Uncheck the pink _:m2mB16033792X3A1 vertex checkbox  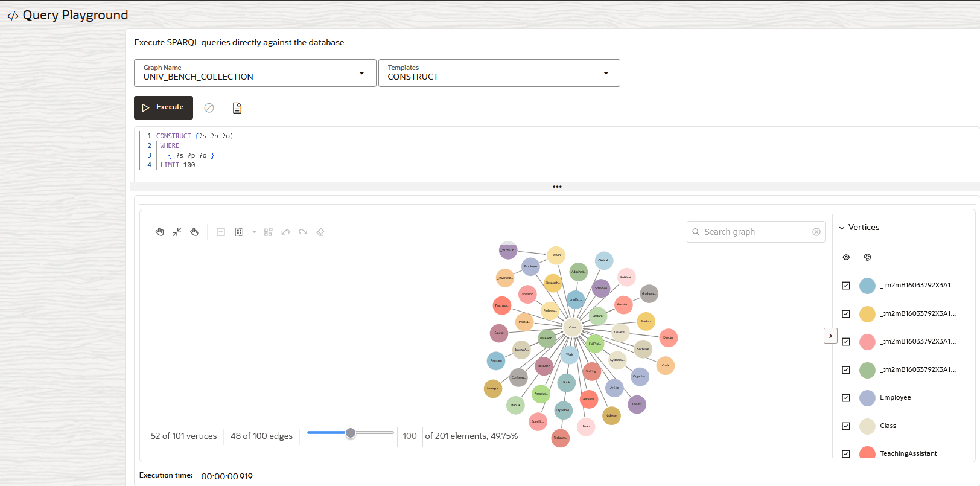(846, 342)
